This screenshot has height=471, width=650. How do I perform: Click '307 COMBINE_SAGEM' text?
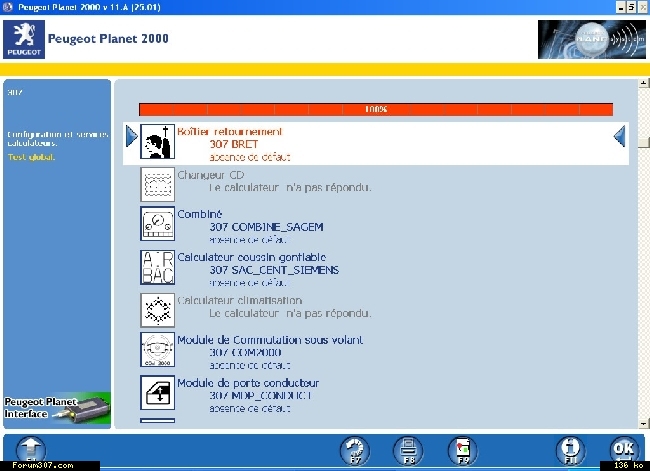(x=266, y=227)
